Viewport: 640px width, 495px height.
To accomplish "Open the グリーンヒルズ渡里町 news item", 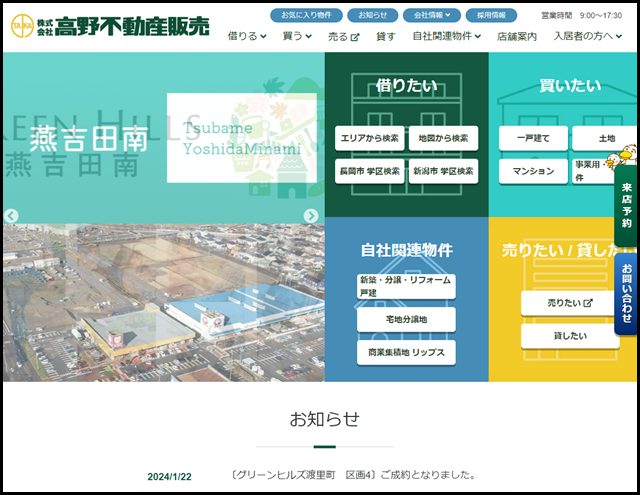I will coord(353,475).
